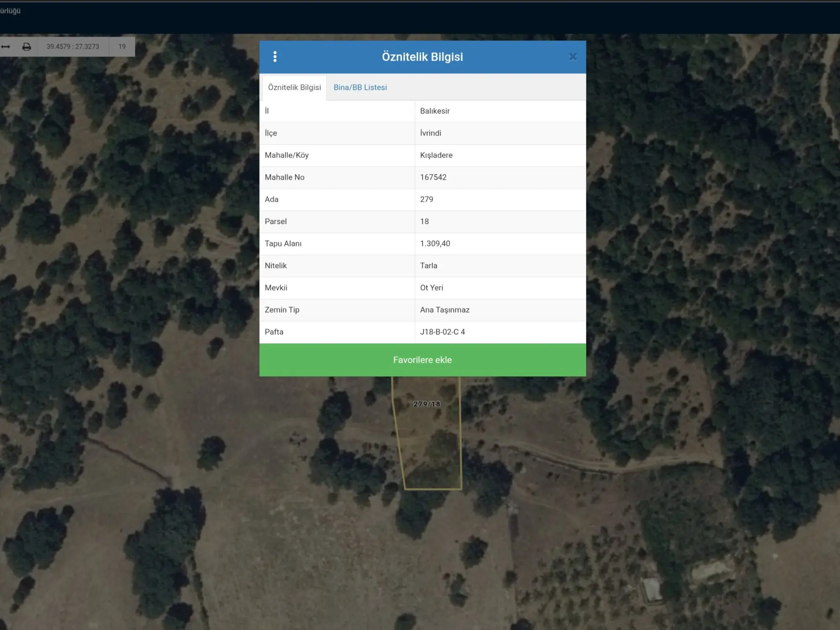
Task: Click the Ada value 279
Action: tap(426, 199)
